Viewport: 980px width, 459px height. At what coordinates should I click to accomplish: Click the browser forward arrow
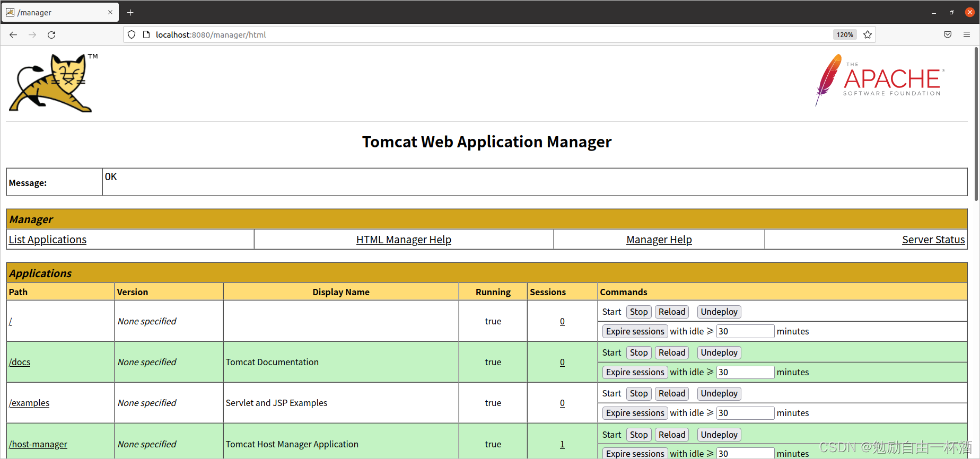[x=32, y=34]
